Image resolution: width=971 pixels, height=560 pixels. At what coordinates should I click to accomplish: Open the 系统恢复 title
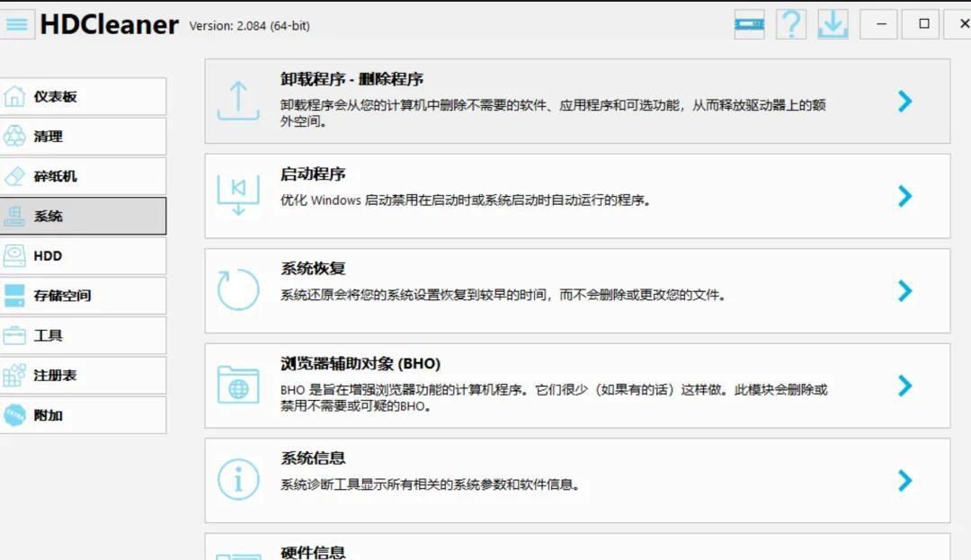(313, 269)
